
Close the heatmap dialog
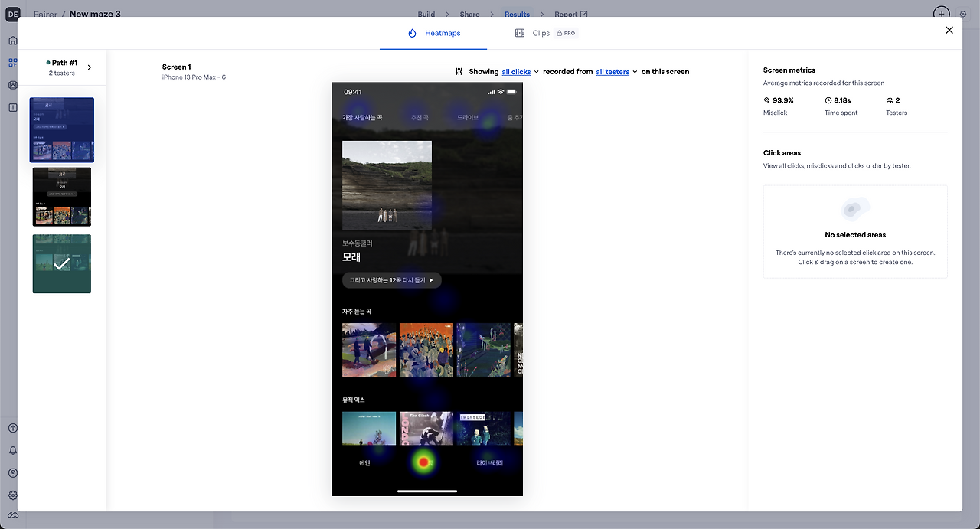(x=949, y=30)
